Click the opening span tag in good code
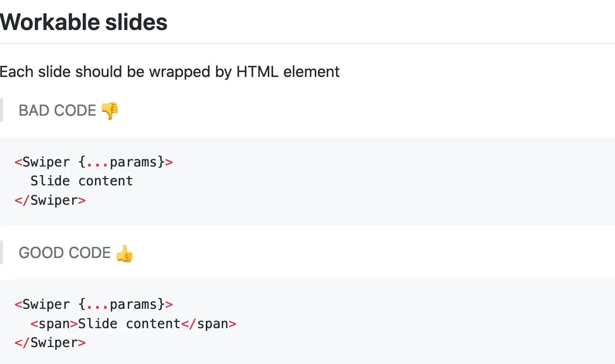615x364 pixels. [54, 324]
